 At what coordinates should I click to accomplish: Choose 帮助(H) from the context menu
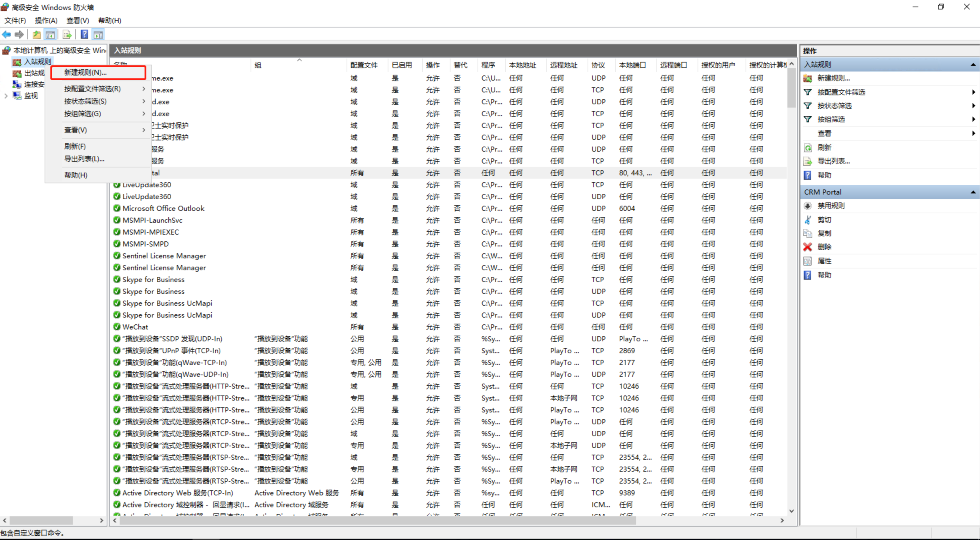98,175
